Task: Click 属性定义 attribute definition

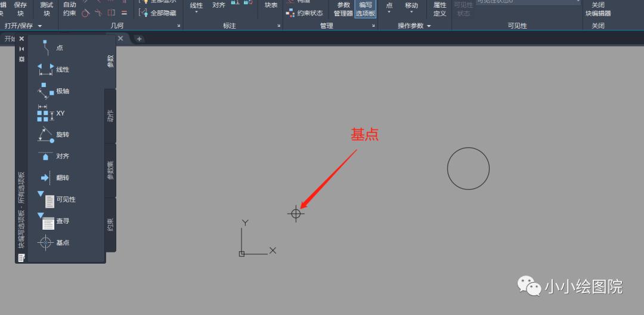Action: click(x=440, y=8)
